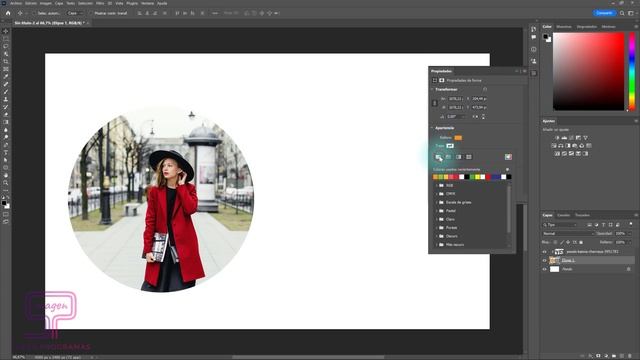Screen dimensions: 640x360
Task: Expand the Pastel swatch folder
Action: 436,211
